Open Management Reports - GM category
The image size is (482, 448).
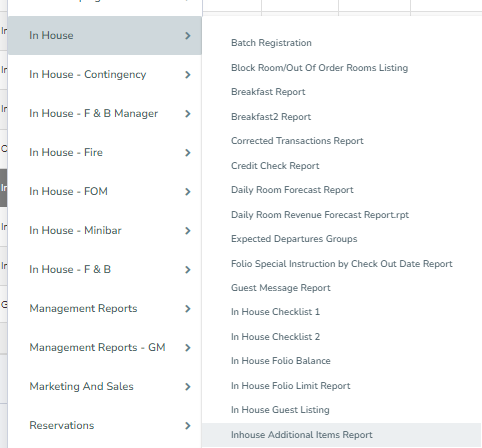105,347
